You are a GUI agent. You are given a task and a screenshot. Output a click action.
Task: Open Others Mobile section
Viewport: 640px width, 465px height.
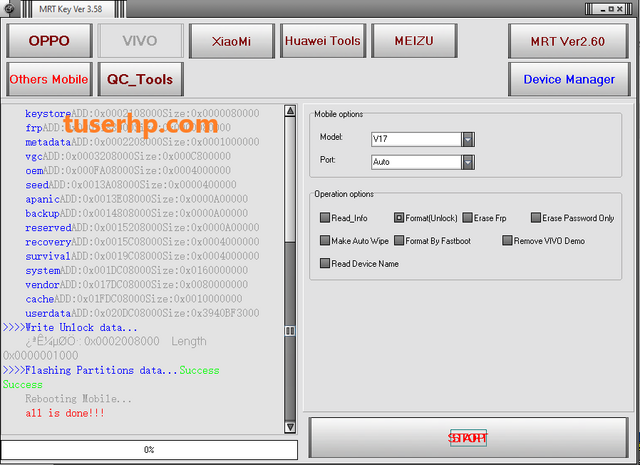[x=49, y=79]
